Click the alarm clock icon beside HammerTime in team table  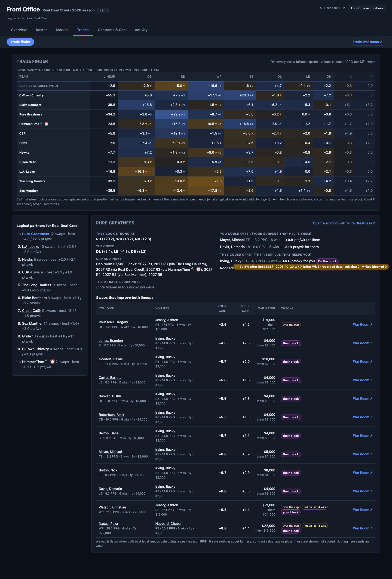[47, 124]
